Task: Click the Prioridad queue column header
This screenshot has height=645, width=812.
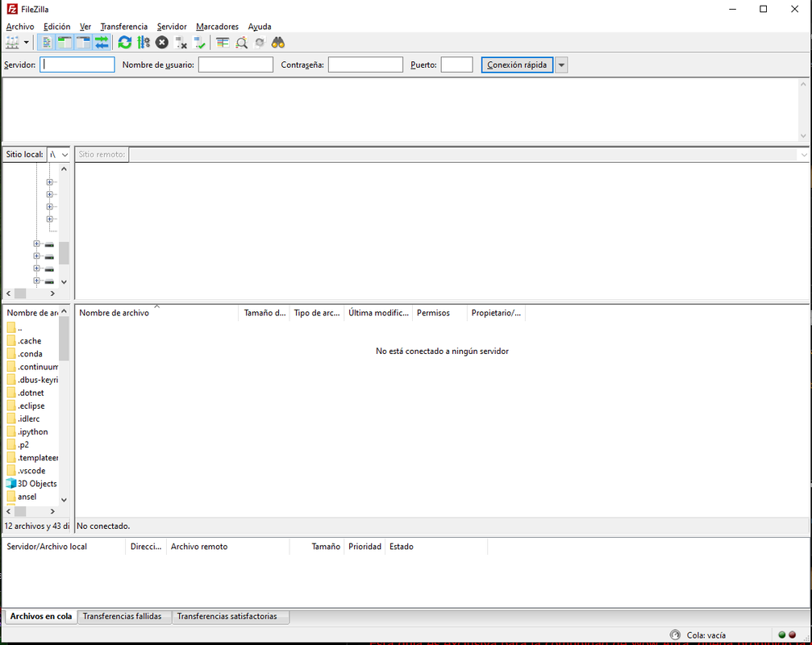Action: click(364, 547)
